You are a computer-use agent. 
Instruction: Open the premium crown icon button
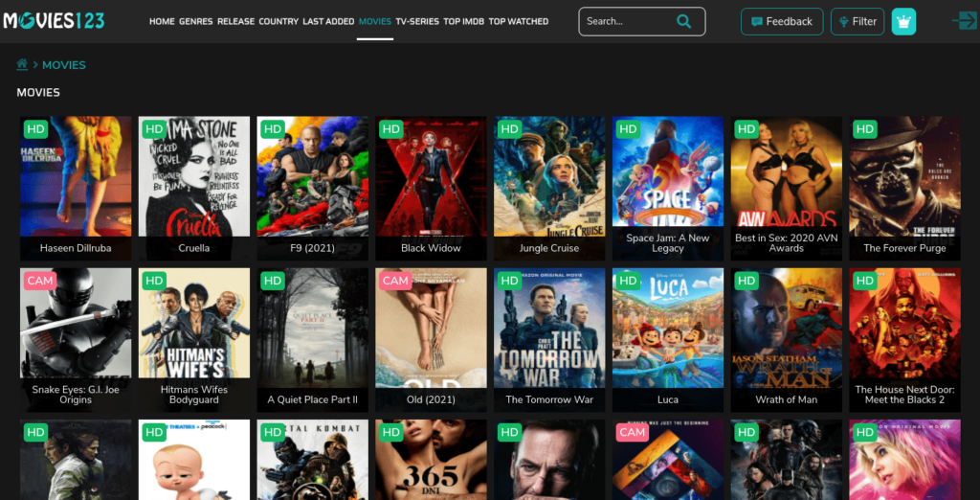click(x=903, y=21)
